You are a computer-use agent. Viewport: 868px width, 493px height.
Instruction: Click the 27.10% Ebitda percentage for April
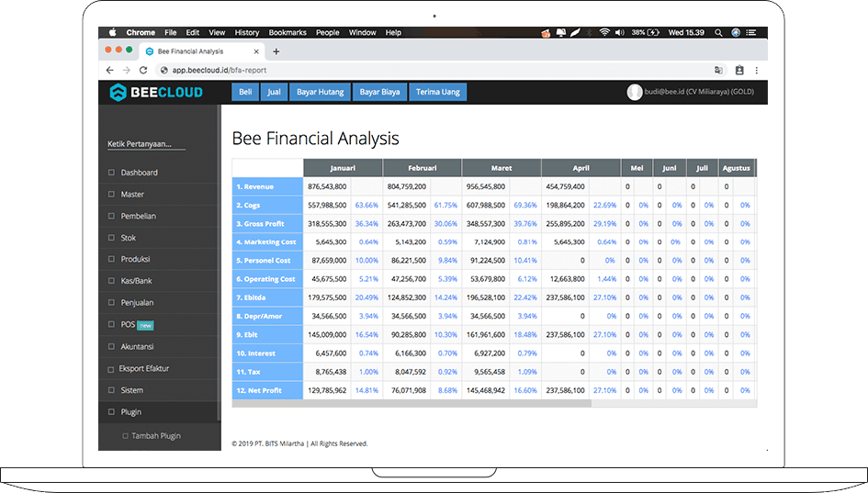[x=604, y=297]
